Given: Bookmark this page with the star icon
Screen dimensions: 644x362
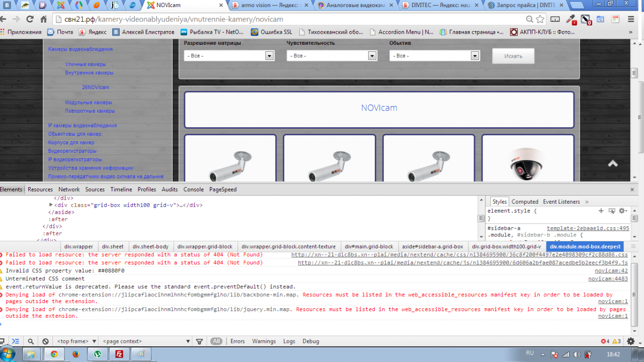Looking at the screenshot, I should tap(540, 19).
